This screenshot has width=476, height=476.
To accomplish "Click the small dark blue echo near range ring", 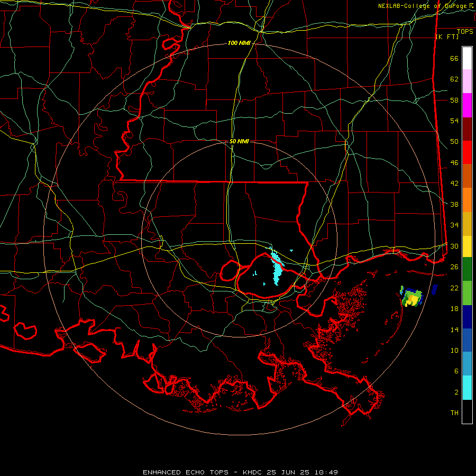I will 435,290.
